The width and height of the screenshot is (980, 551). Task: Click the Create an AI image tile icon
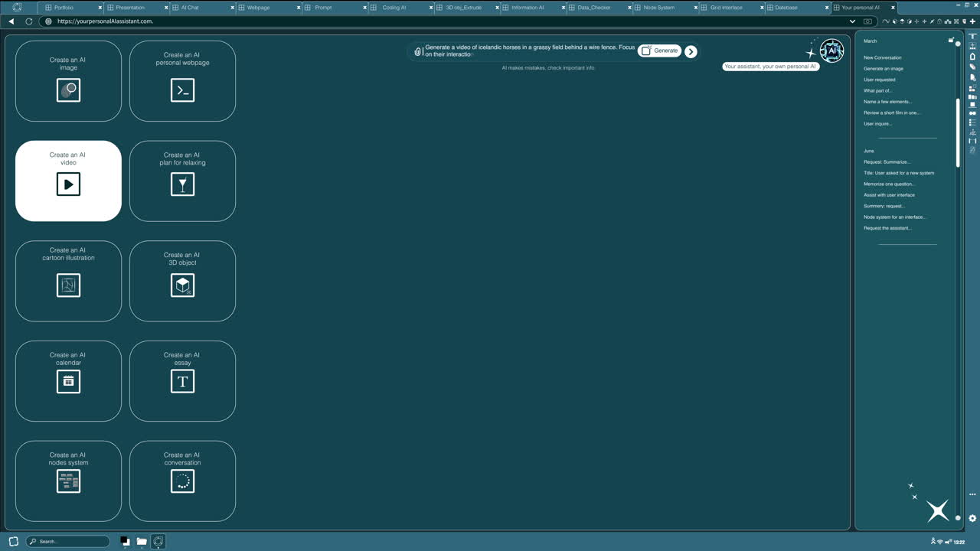tap(68, 90)
